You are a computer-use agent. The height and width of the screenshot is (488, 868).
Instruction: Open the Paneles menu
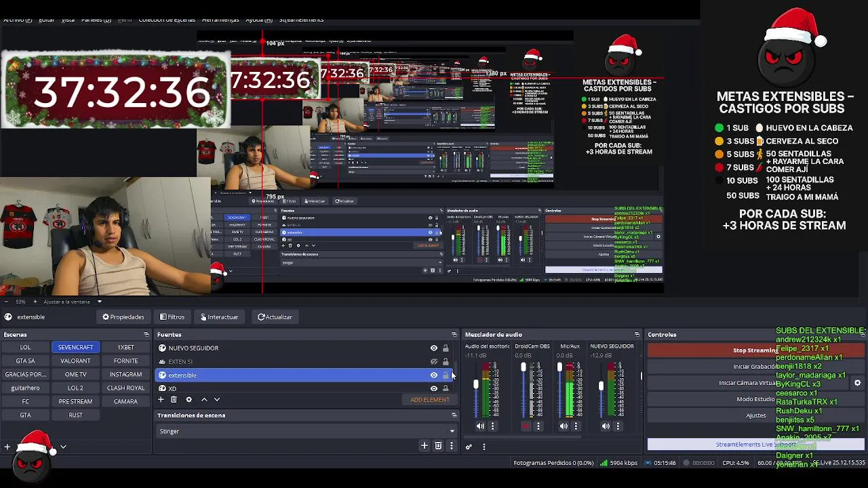(x=96, y=20)
